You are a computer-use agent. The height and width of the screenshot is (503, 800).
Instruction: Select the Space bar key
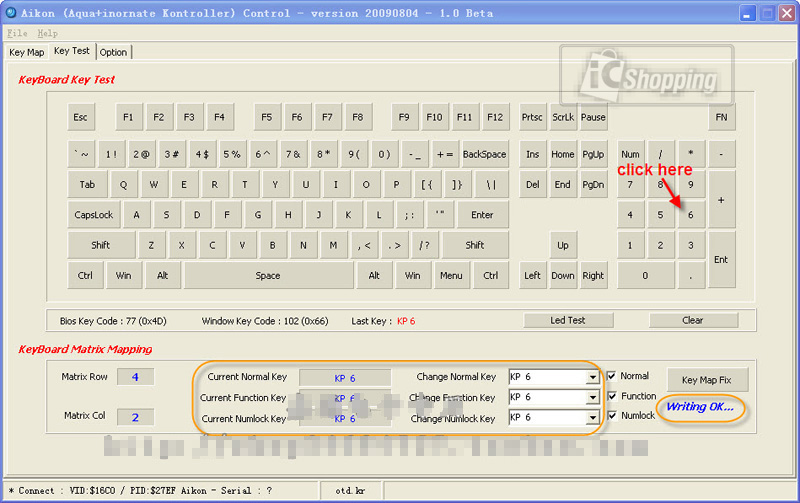click(x=268, y=276)
